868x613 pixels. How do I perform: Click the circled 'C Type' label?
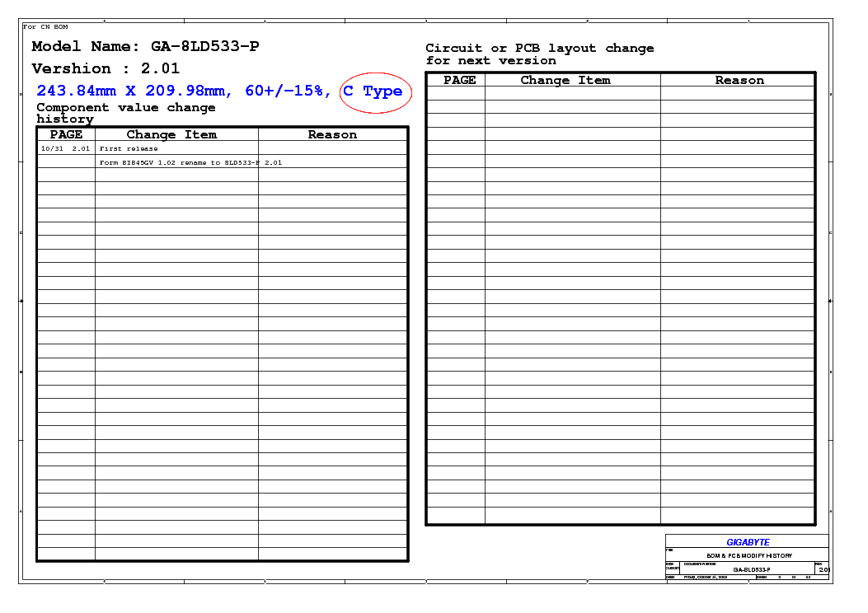tap(375, 91)
